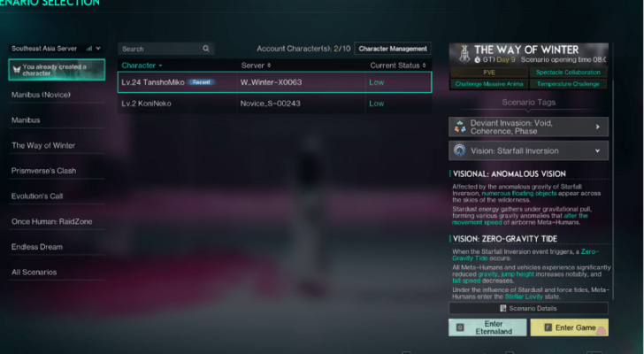Click the Deviant Invasion tag icon
Viewport: 644px width, 354px height.
460,127
